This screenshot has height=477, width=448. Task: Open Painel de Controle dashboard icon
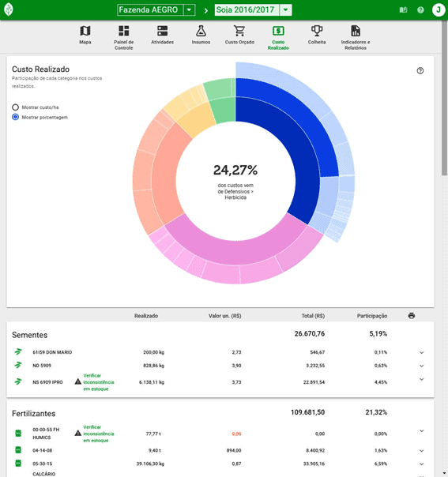click(x=123, y=31)
